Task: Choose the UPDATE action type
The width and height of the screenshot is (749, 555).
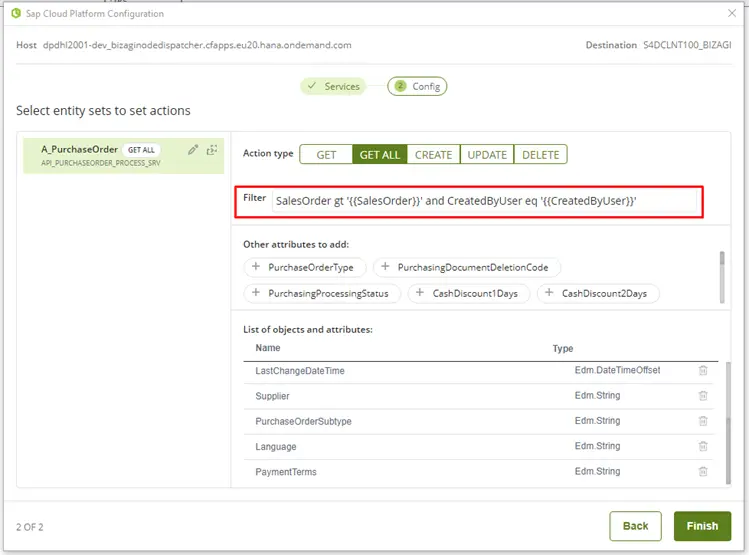Action: (x=487, y=155)
